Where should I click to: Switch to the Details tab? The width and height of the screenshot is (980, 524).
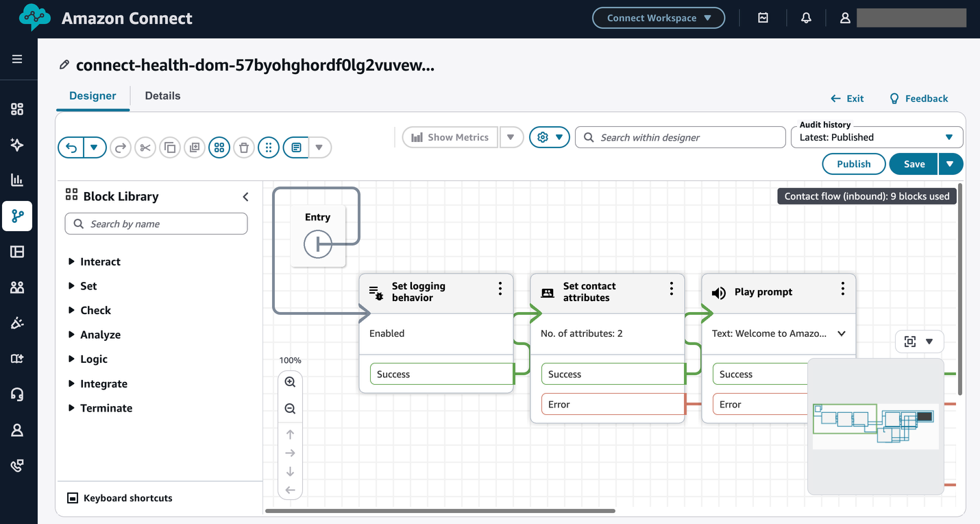click(163, 96)
